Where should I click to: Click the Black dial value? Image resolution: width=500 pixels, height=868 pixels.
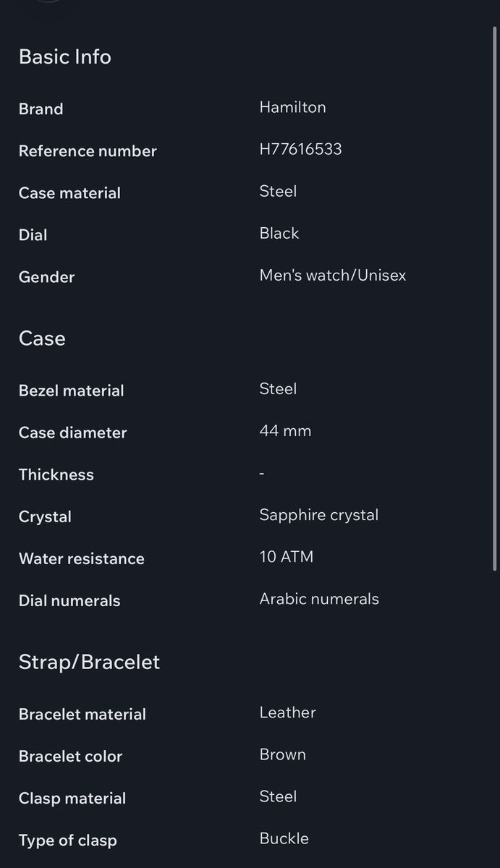279,233
